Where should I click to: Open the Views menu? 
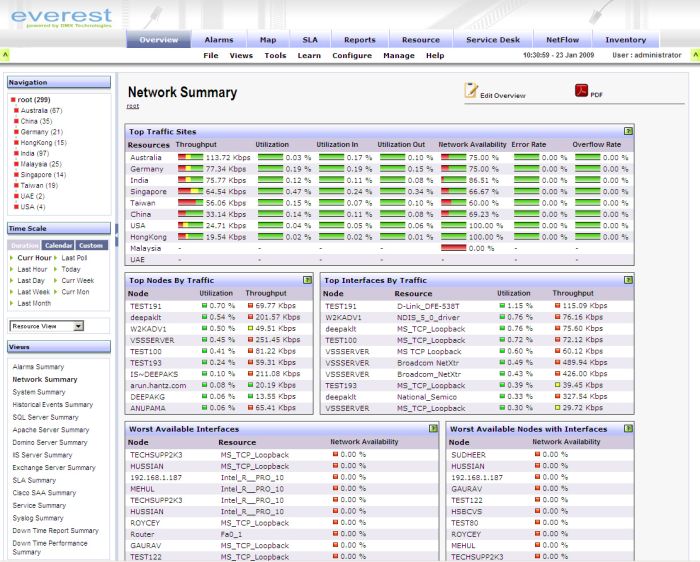(x=241, y=55)
